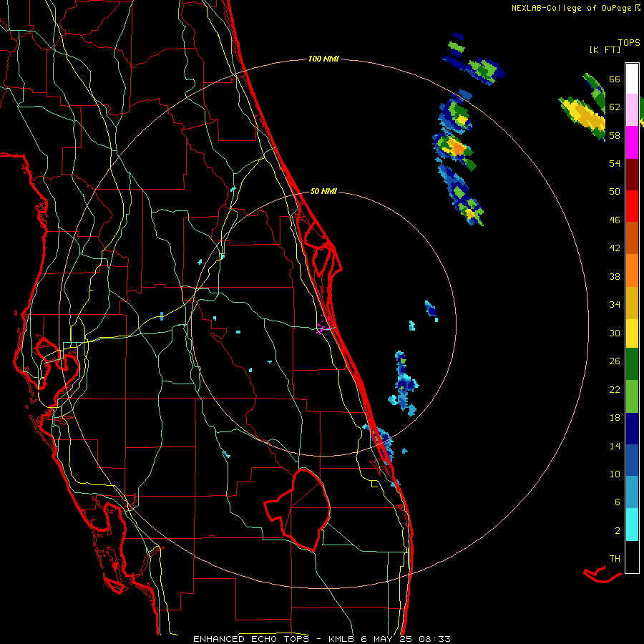Click the KMLB radar site identifier

[343, 639]
